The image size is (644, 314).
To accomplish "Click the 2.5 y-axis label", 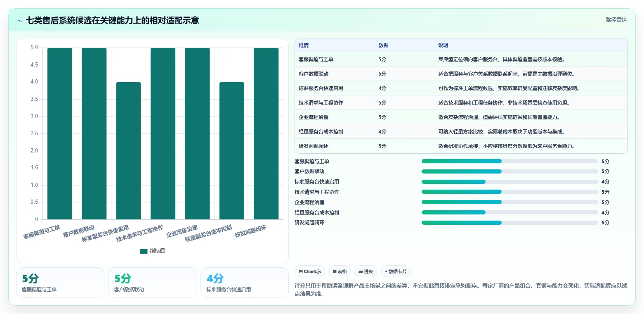I will click(x=34, y=133).
